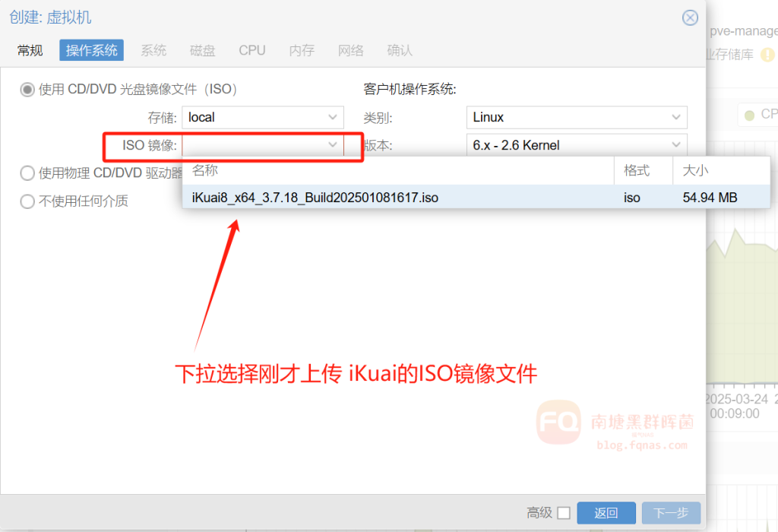Expand the ISO 镜像 dropdown arrow
This screenshot has width=778, height=532.
tap(333, 144)
